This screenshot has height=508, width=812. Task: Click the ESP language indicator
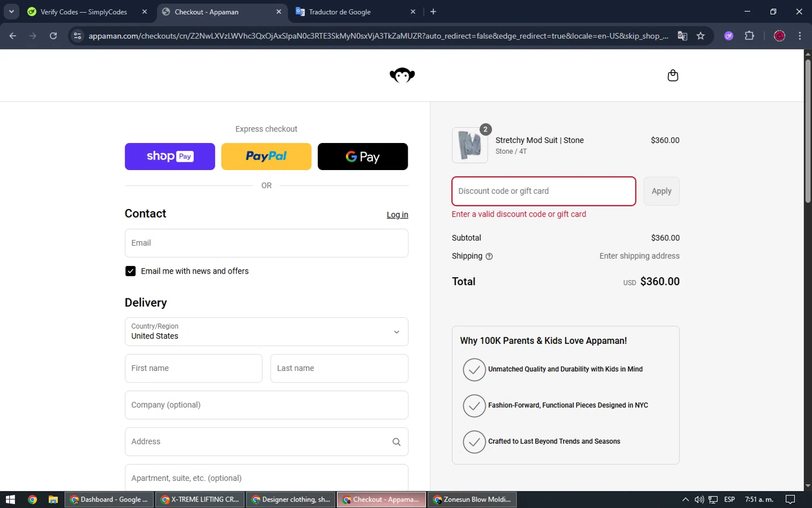click(x=729, y=499)
